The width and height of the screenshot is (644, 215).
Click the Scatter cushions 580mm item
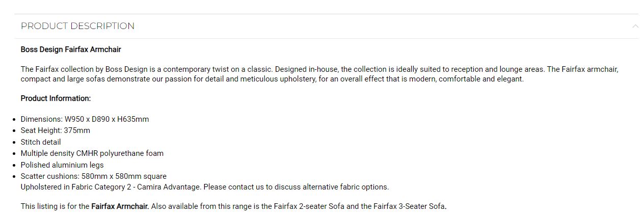[94, 176]
